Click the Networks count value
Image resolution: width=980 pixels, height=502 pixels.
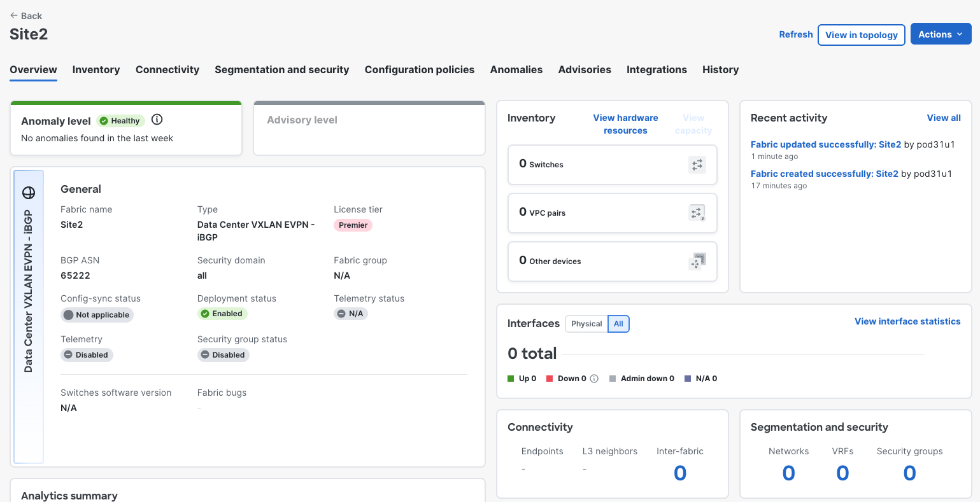(788, 473)
